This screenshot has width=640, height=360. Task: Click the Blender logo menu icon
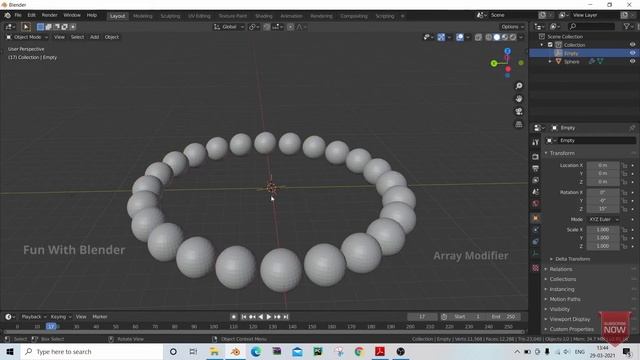pos(7,16)
